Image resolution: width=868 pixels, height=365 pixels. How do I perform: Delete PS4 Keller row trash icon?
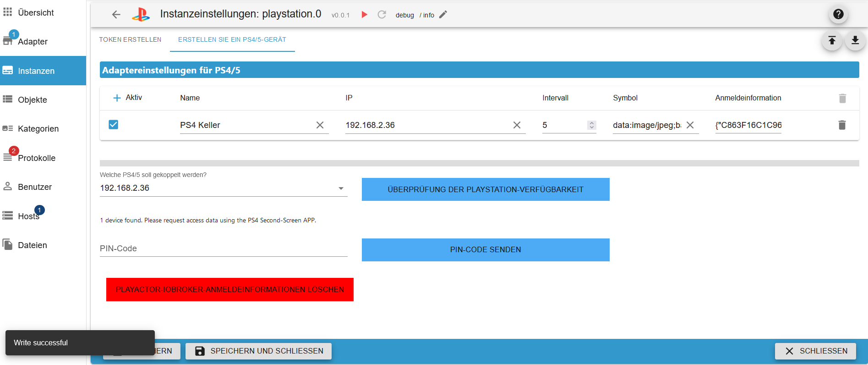click(842, 125)
